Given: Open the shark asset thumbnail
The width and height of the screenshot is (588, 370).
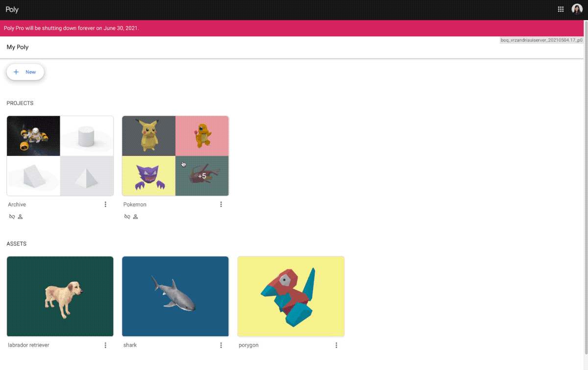Looking at the screenshot, I should coord(175,296).
